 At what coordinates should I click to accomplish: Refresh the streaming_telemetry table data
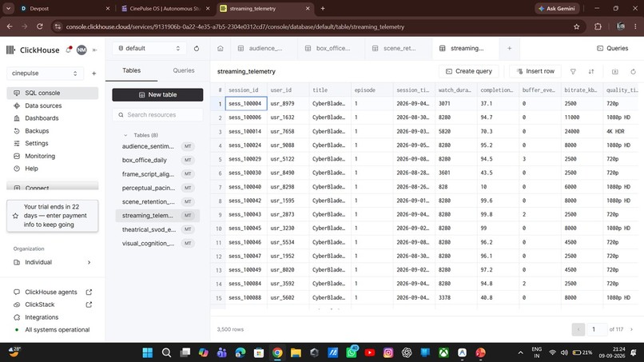[634, 71]
